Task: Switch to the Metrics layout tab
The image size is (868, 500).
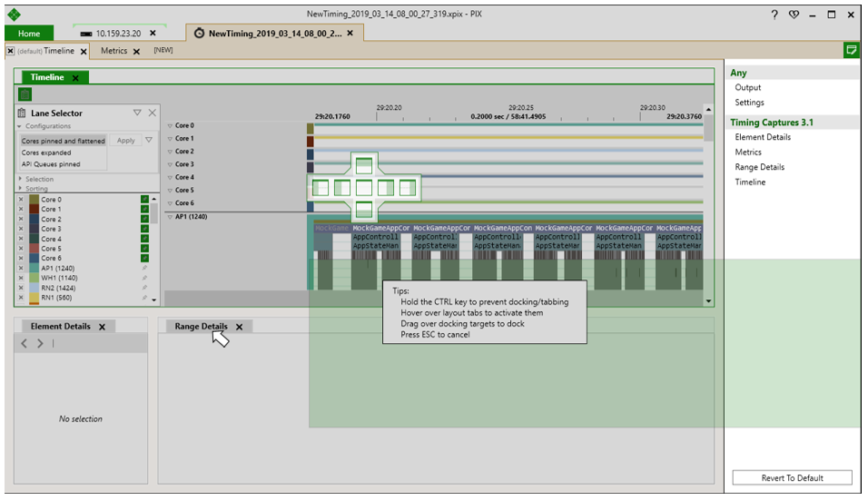Action: tap(114, 50)
